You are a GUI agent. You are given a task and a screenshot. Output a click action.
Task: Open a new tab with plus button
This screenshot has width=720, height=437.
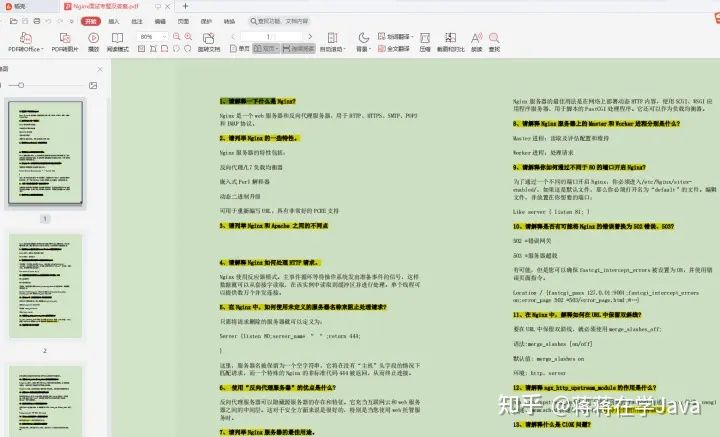click(186, 6)
